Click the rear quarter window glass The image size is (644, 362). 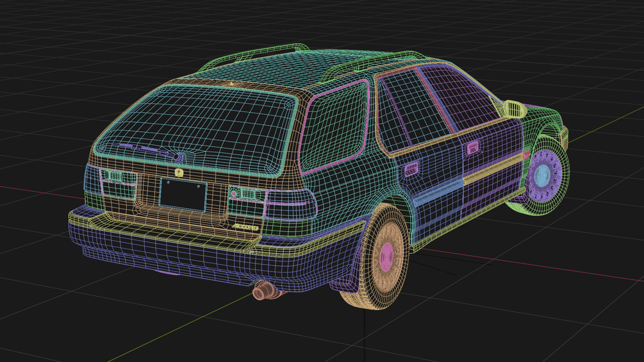[334, 126]
